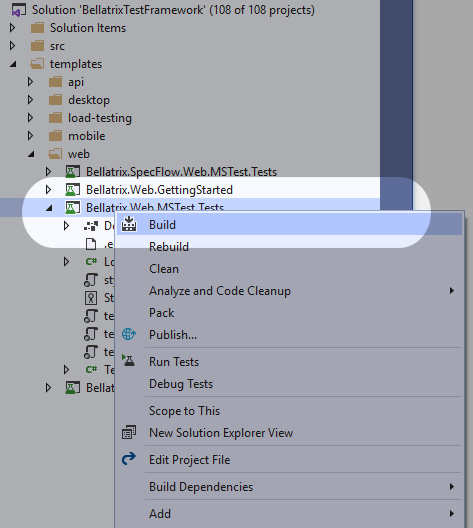Click the last truncated Bellat project icon
The height and width of the screenshot is (528, 473).
pyautogui.click(x=73, y=388)
